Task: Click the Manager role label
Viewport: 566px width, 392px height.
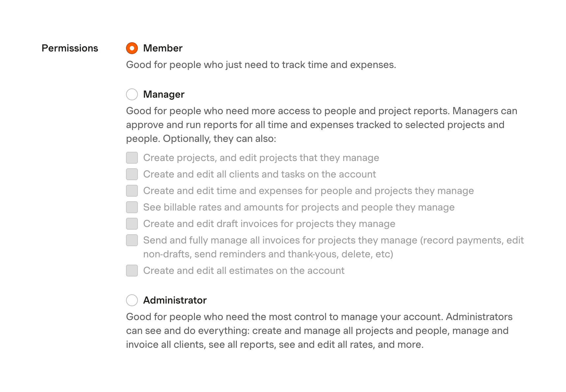Action: 164,94
